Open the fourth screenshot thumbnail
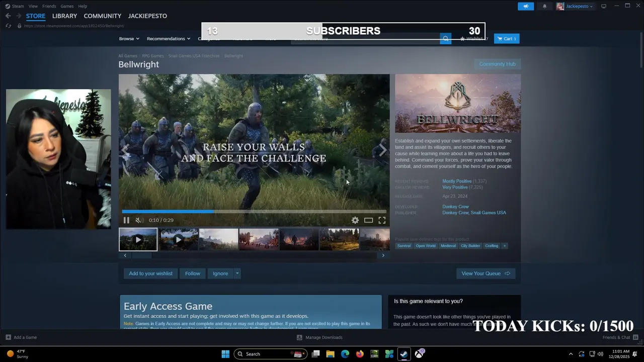644x362 pixels. point(259,240)
